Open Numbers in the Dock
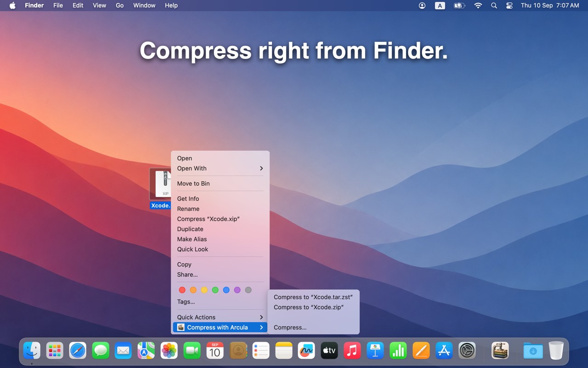Screen dimensions: 588x368 pyautogui.click(x=398, y=351)
